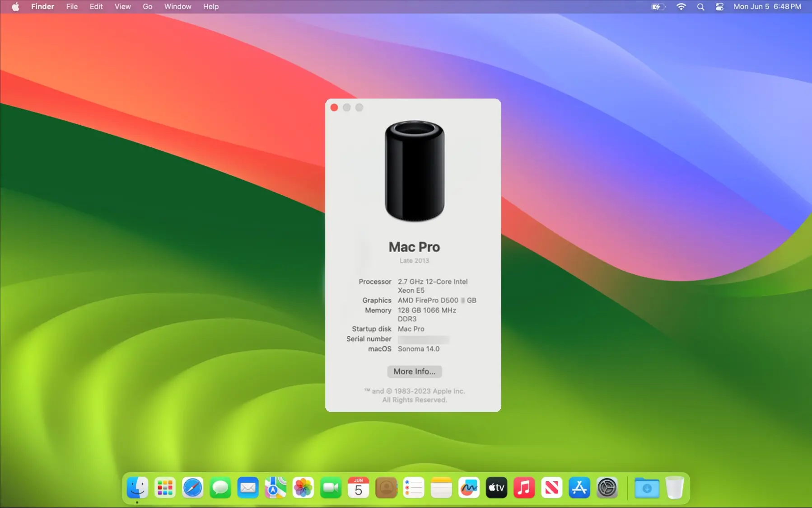The width and height of the screenshot is (812, 508).
Task: Open Finder from the Dock
Action: click(137, 488)
